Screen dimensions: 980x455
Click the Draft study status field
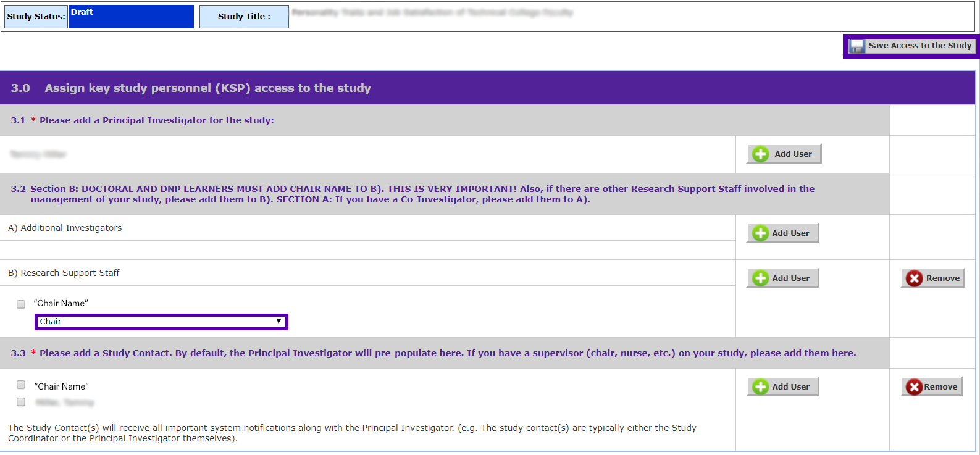[132, 17]
